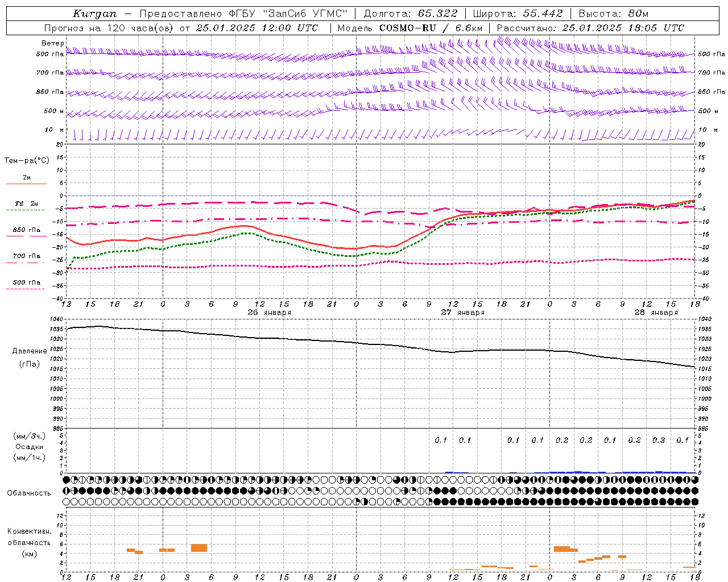Click the Kurgan station title
Image resolution: width=728 pixels, height=582 pixels.
[x=94, y=14]
